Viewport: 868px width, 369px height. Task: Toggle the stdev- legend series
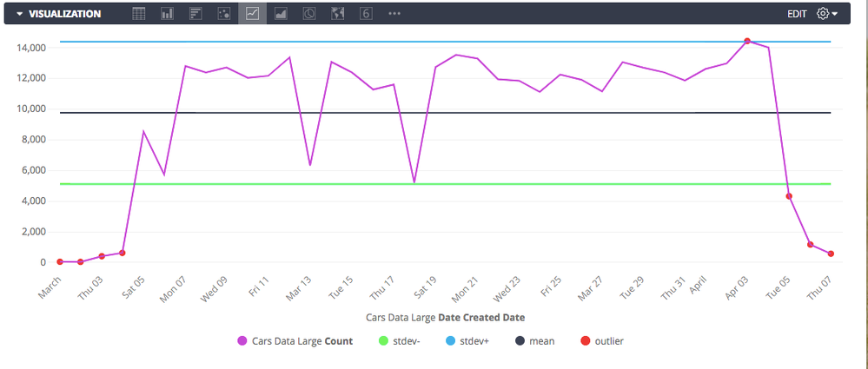(399, 341)
